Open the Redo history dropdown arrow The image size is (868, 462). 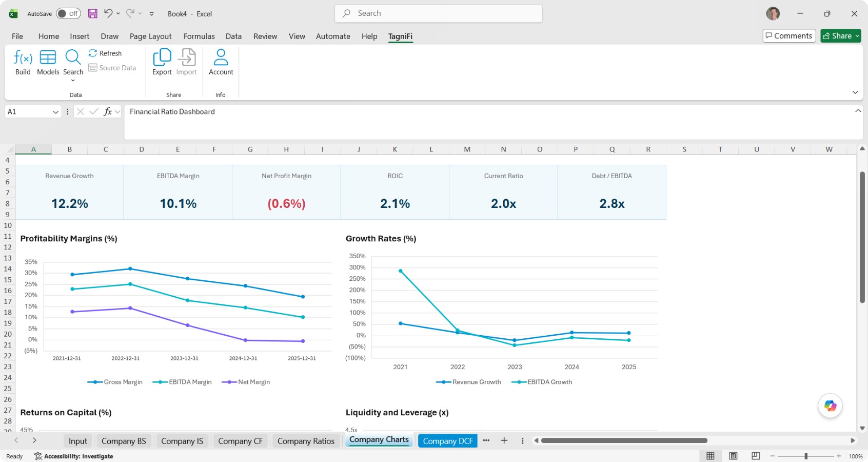pyautogui.click(x=140, y=14)
